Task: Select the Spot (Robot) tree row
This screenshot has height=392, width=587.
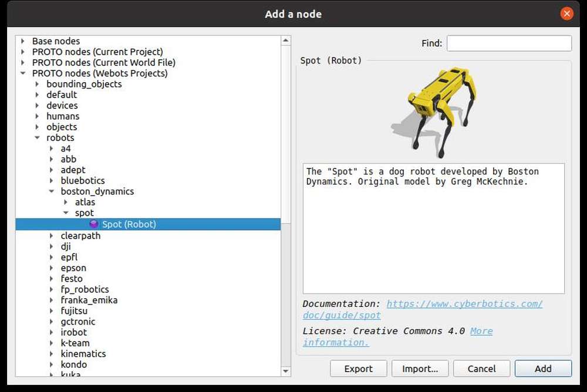Action: (x=148, y=224)
